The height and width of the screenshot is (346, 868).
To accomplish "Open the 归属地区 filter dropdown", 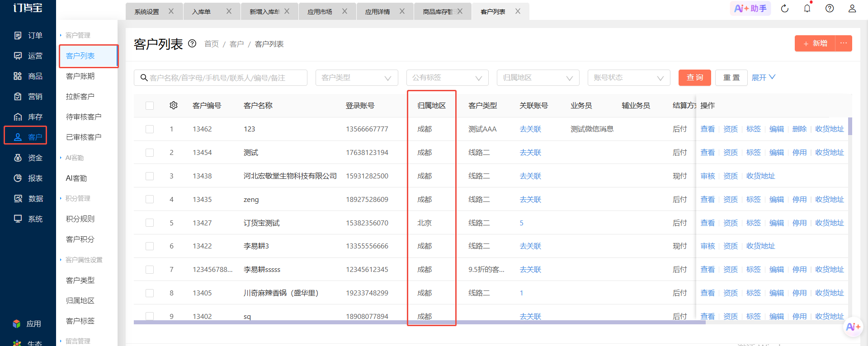I will pos(538,78).
